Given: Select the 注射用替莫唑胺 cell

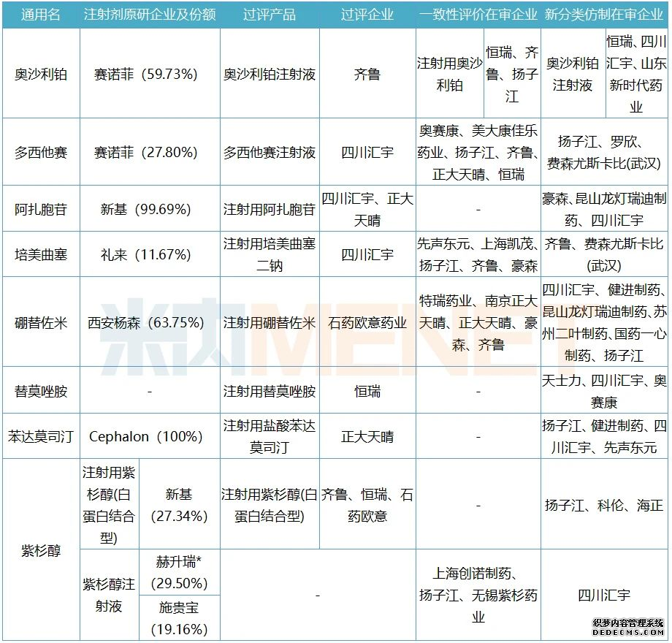Looking at the screenshot, I should pos(270,390).
